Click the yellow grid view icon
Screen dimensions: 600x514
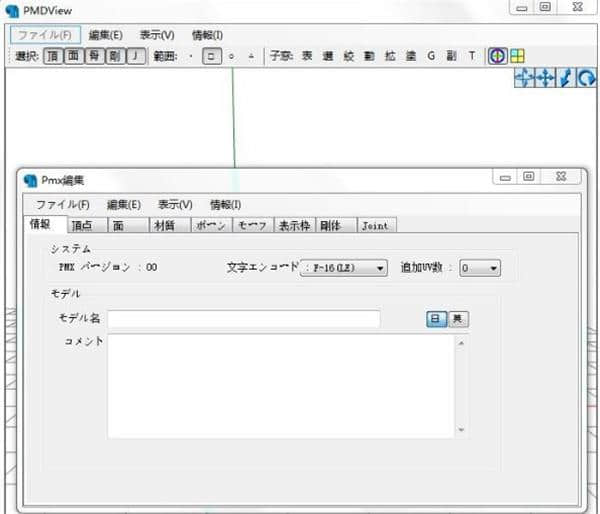click(x=516, y=56)
